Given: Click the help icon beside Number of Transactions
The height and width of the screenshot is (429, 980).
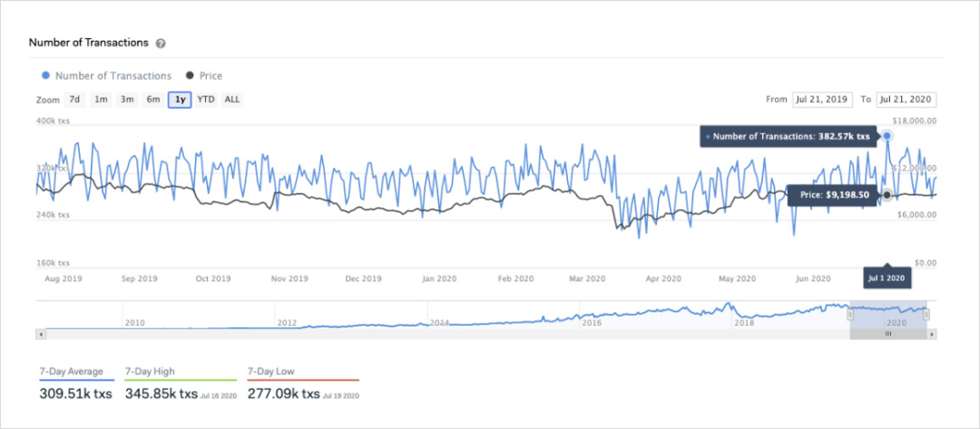Looking at the screenshot, I should tap(161, 44).
